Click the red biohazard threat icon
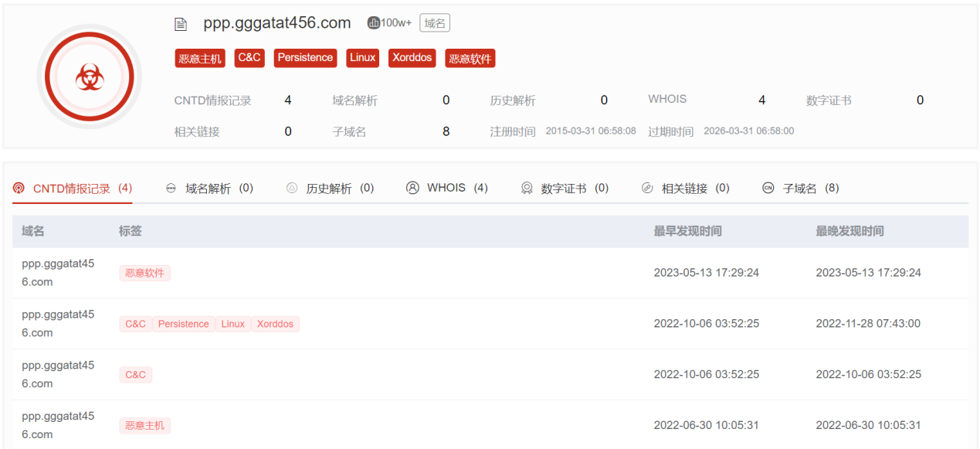Screen dimensions: 980x449 pyautogui.click(x=89, y=77)
